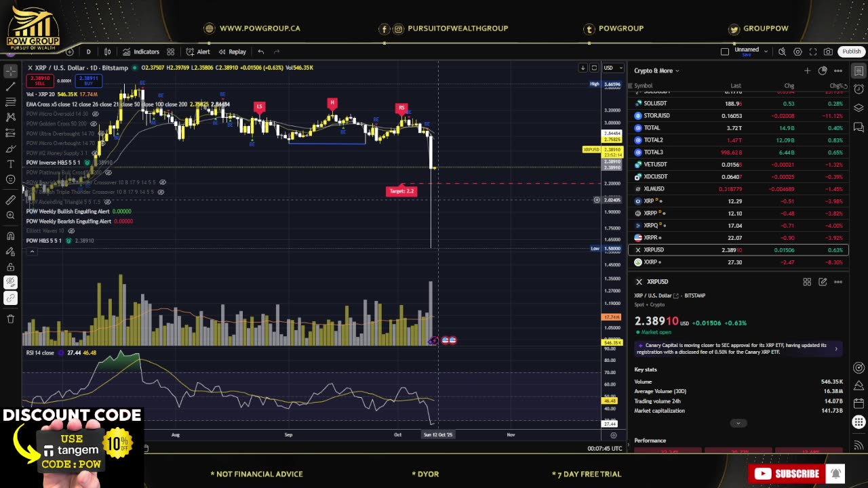This screenshot has width=868, height=488.
Task: Select SOLUSDT row in watchlist
Action: pyautogui.click(x=738, y=104)
